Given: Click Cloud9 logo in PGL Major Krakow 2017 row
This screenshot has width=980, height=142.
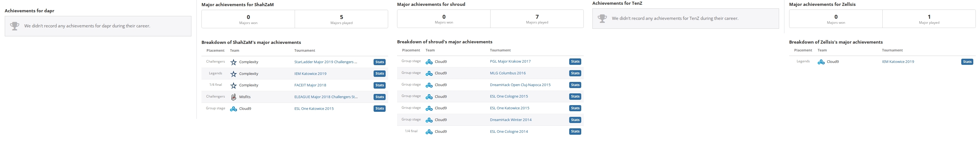Looking at the screenshot, I should [x=429, y=62].
